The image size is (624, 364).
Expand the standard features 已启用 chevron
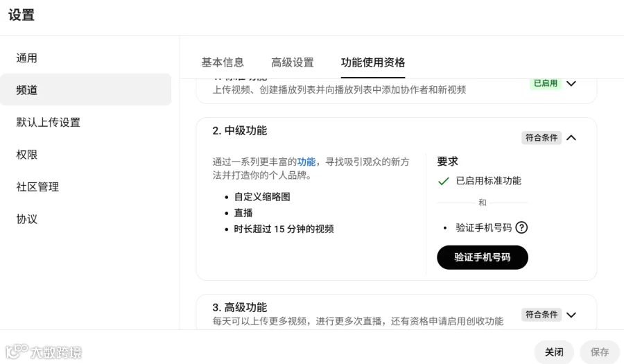(x=571, y=83)
